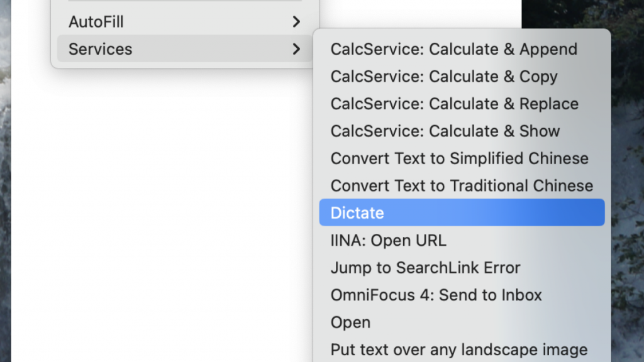Convert Text to Traditional Chinese

(x=462, y=185)
